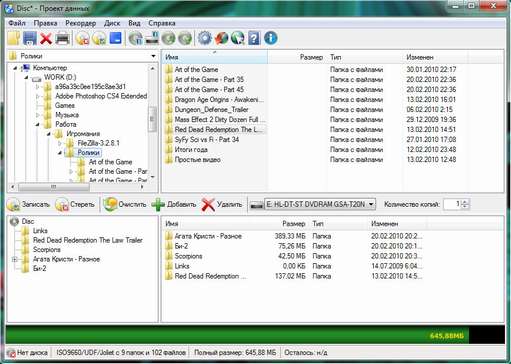Image resolution: width=511 pixels, height=364 pixels.
Task: Click the new project yellow icon
Action: tap(14, 38)
